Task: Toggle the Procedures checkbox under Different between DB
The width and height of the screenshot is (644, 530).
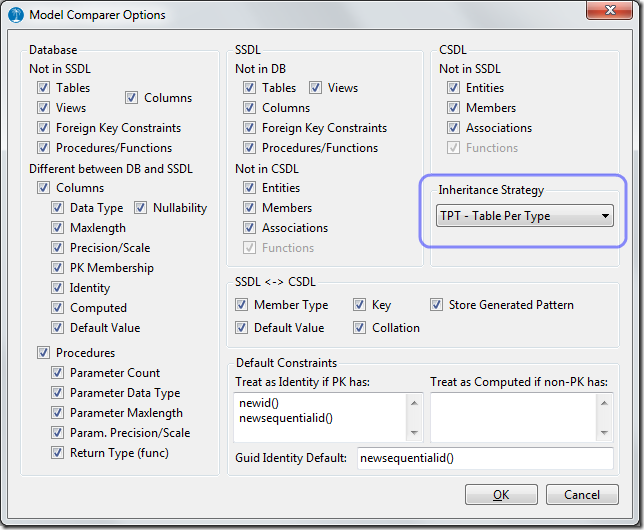Action: [44, 353]
